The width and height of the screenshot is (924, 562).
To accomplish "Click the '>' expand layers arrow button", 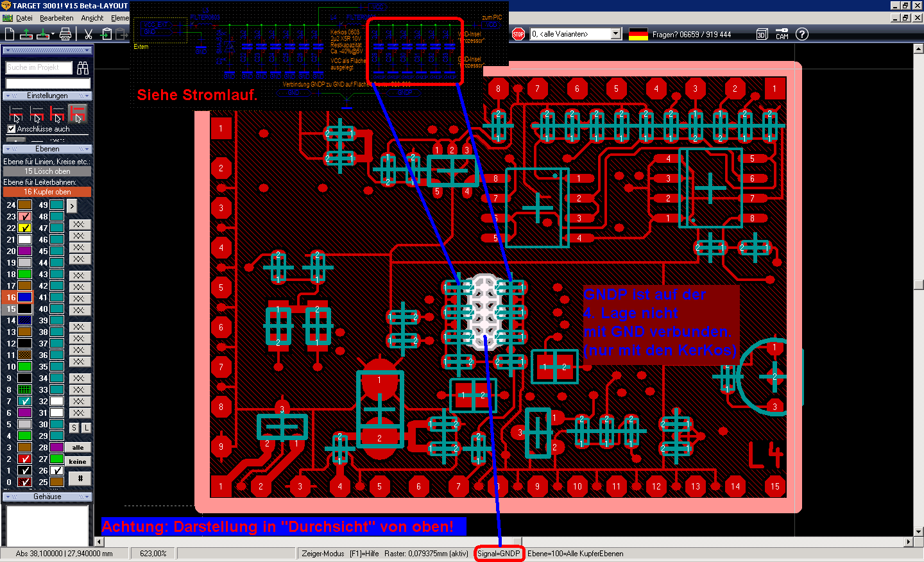I will 72,205.
